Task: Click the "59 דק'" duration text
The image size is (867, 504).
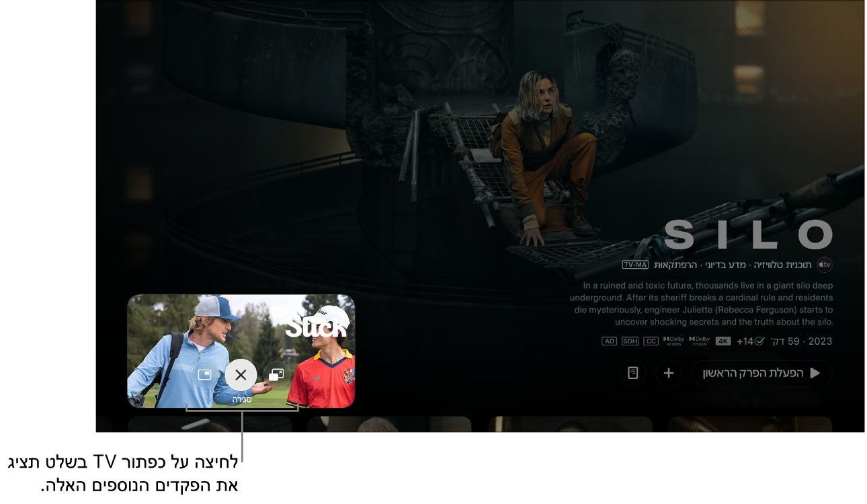Action: (786, 341)
